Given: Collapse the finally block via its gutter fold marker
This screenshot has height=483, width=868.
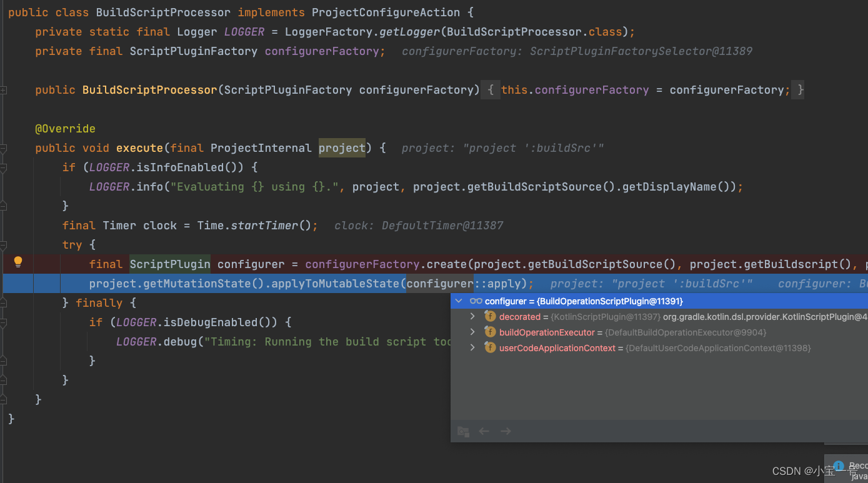Looking at the screenshot, I should [x=3, y=303].
